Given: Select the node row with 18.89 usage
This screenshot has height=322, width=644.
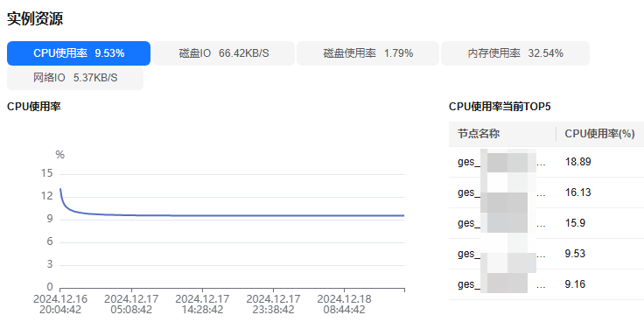Looking at the screenshot, I should coord(546,162).
